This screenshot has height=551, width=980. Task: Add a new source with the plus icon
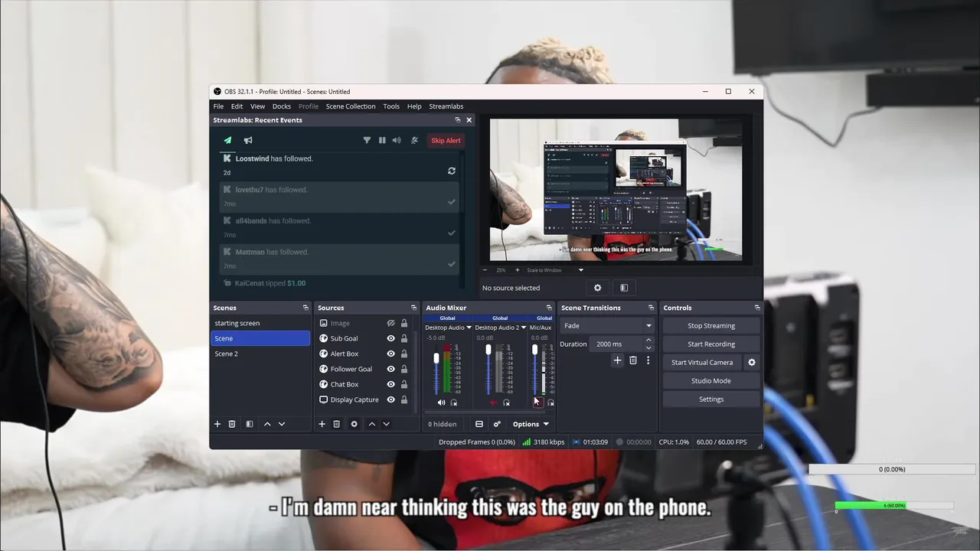(322, 424)
